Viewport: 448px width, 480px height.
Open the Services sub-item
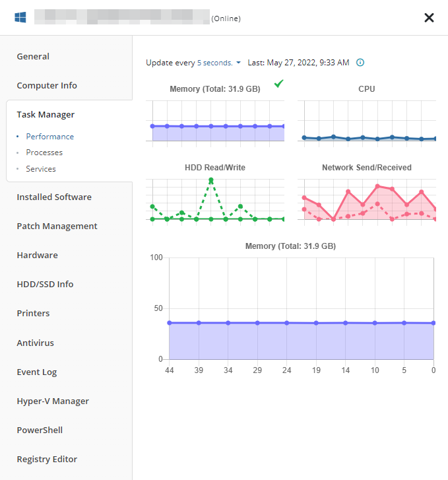click(41, 168)
